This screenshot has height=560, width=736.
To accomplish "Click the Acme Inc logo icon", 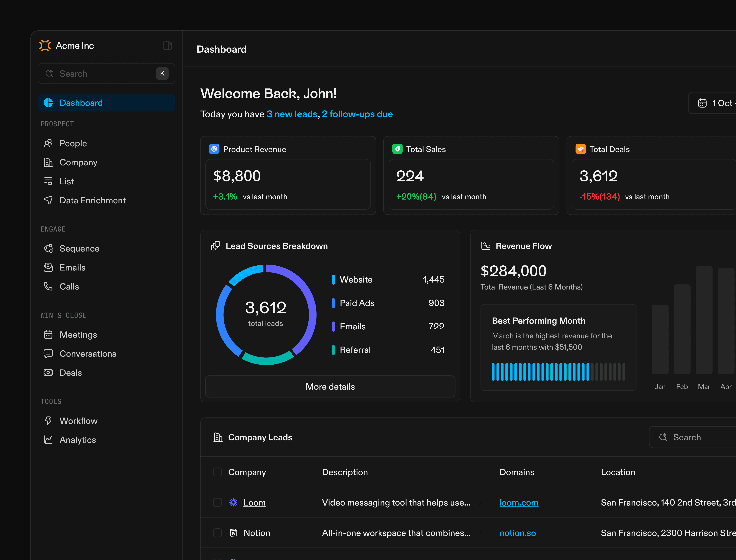I will click(x=45, y=46).
